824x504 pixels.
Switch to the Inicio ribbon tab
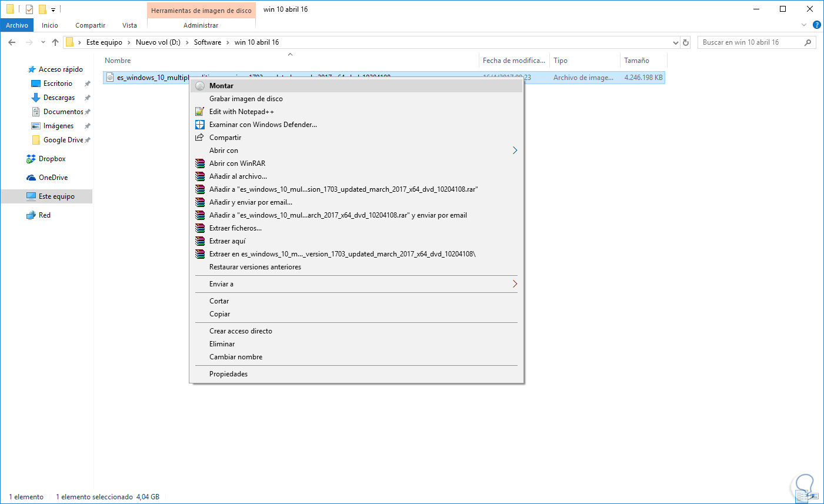(50, 25)
